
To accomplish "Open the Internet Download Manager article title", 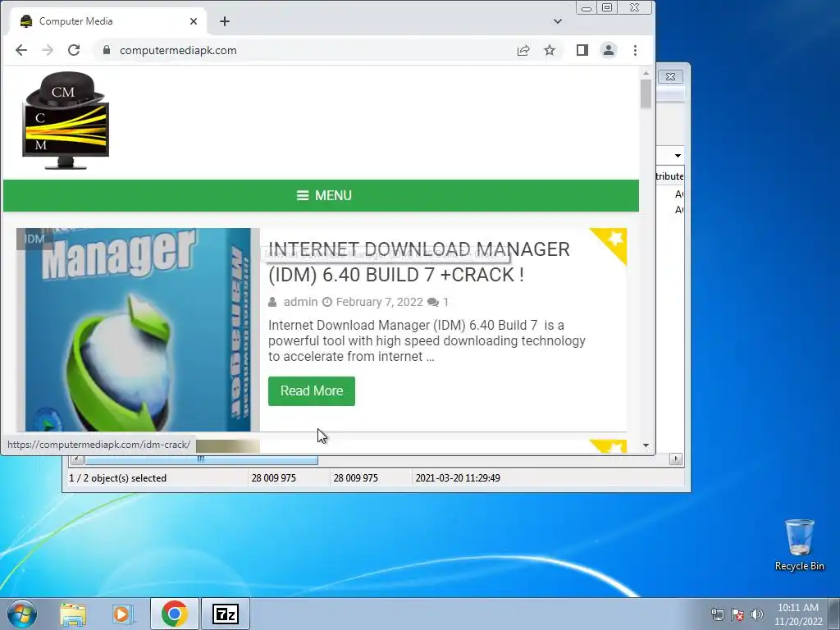I will 418,262.
